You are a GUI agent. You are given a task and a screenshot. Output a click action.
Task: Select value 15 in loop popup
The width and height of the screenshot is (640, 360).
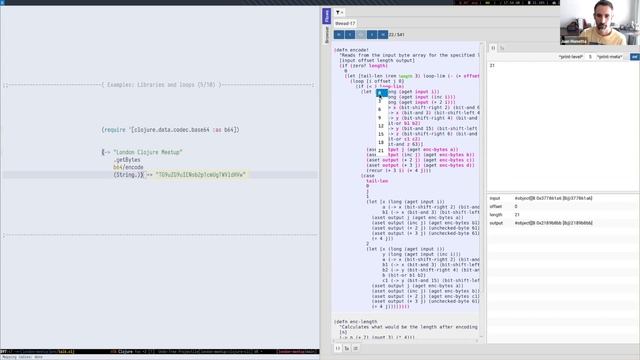[x=382, y=134]
